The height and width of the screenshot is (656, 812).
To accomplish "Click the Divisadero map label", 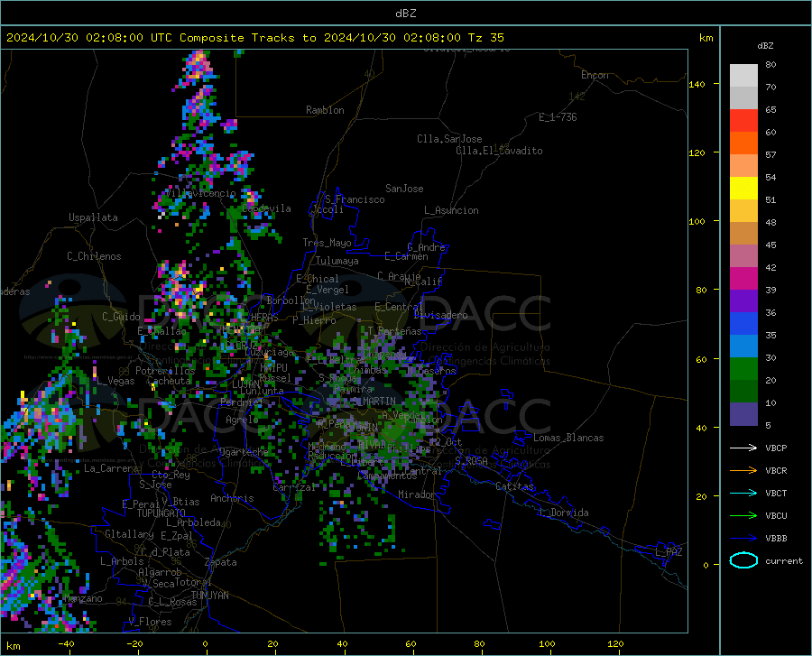I will [x=440, y=315].
